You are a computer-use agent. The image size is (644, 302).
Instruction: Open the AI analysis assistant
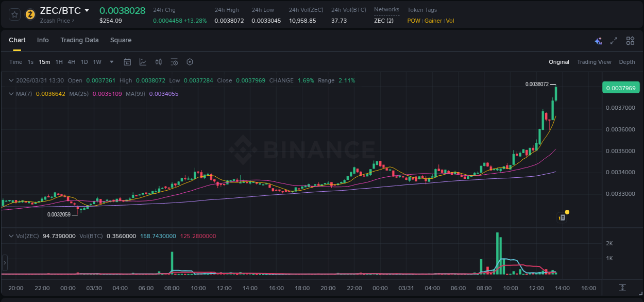click(598, 41)
